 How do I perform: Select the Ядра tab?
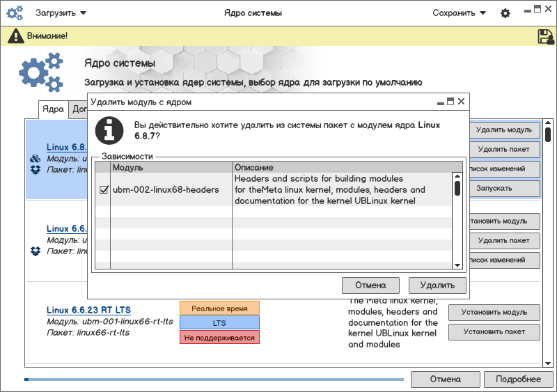click(x=53, y=109)
